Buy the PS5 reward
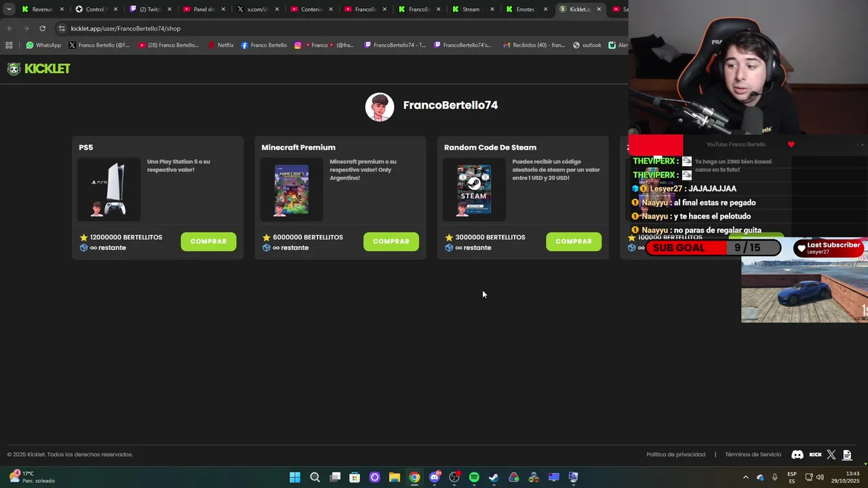The height and width of the screenshot is (488, 868). [208, 241]
